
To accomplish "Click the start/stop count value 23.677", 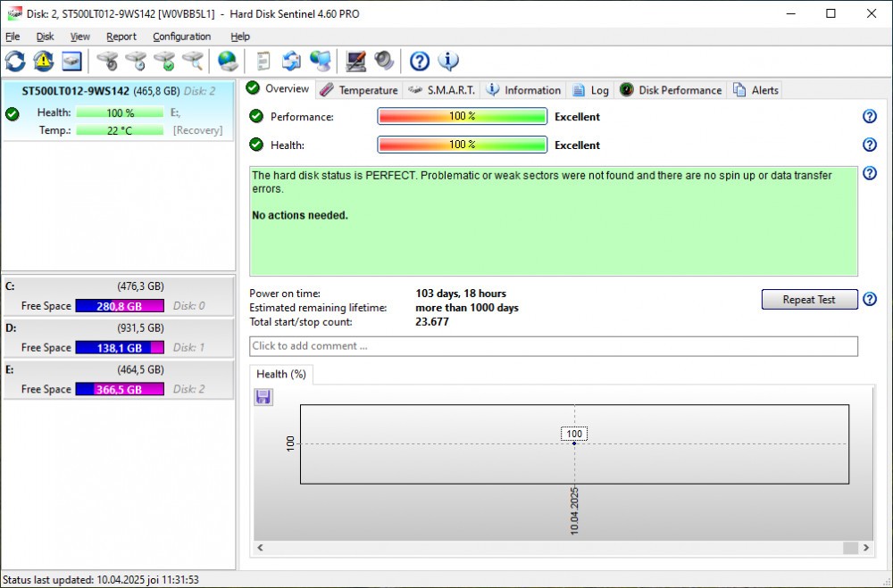I will [432, 322].
